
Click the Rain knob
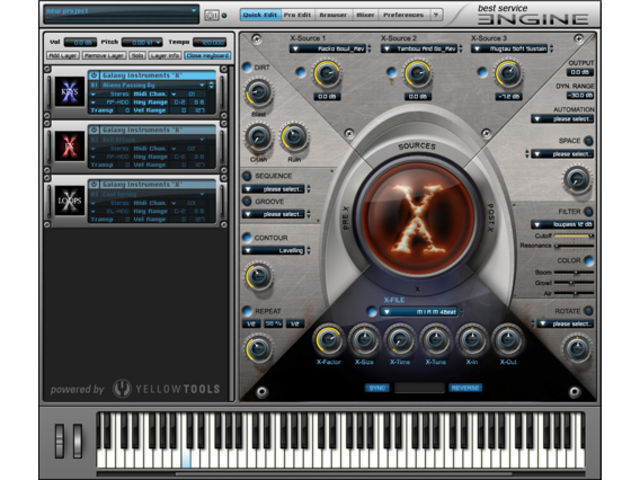294,138
